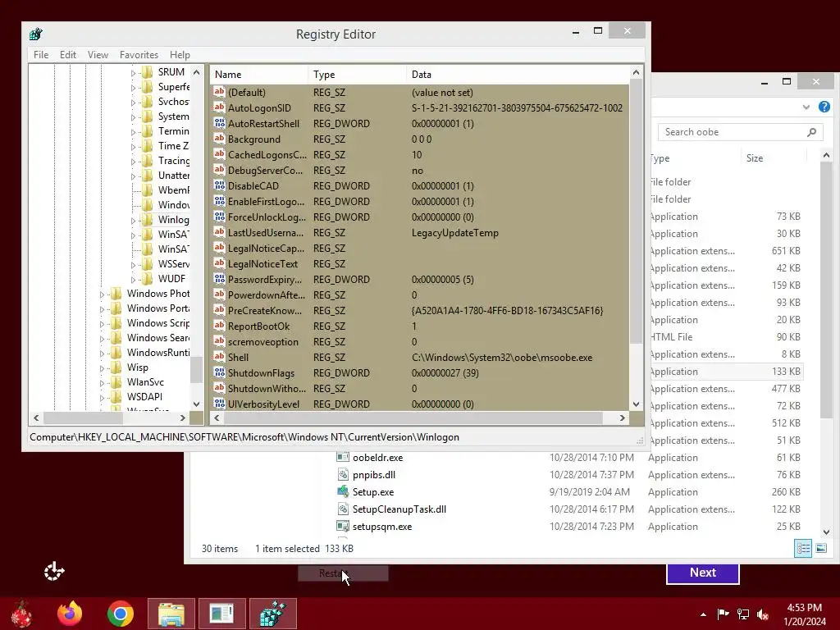This screenshot has width=840, height=630.
Task: Open the Help menu
Action: click(x=180, y=55)
